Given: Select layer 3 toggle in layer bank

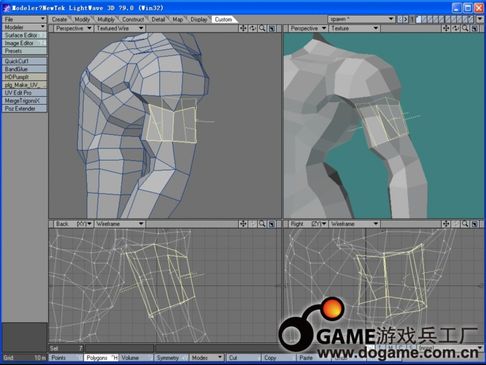Looking at the screenshot, I should coord(431,19).
